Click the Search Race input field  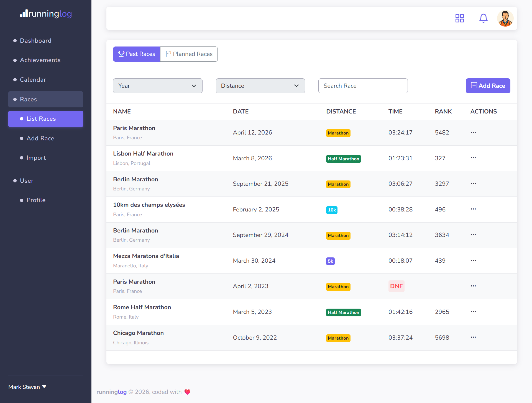[363, 86]
